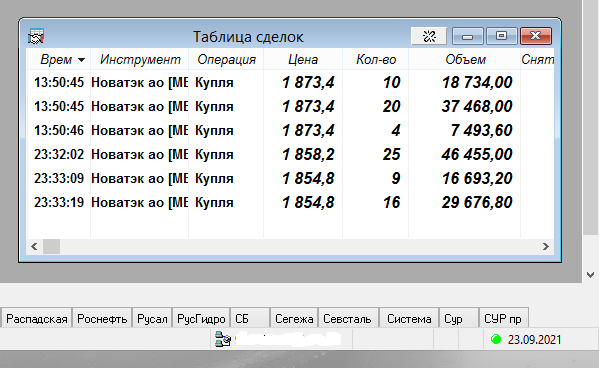Viewport: 601px width, 368px height.
Task: Switch to the Сур tab
Action: (x=459, y=319)
